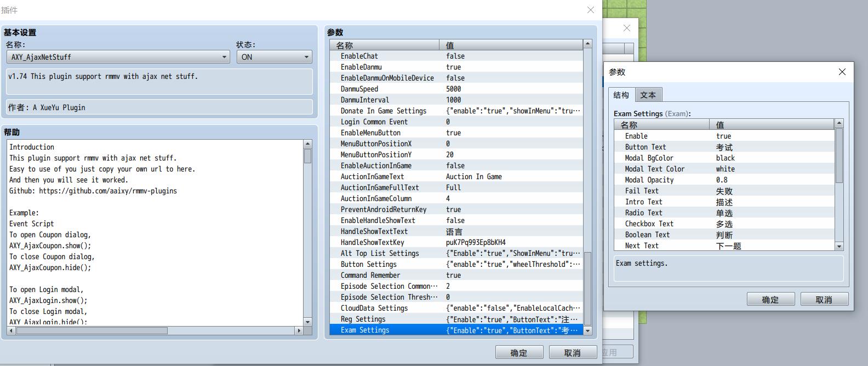The height and width of the screenshot is (366, 868).
Task: Open the plugin name dropdown AXY_AjaxNetStuff
Action: point(118,57)
